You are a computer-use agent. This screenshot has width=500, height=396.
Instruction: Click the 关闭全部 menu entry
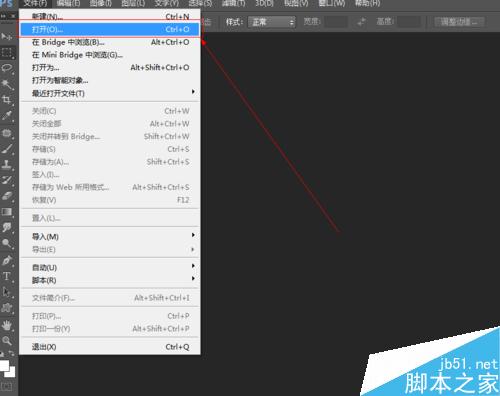pos(110,124)
